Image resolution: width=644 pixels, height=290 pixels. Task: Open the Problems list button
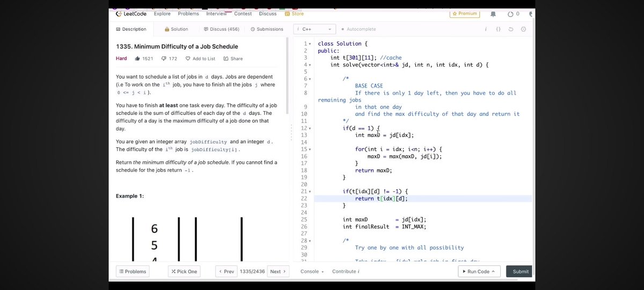coord(133,271)
